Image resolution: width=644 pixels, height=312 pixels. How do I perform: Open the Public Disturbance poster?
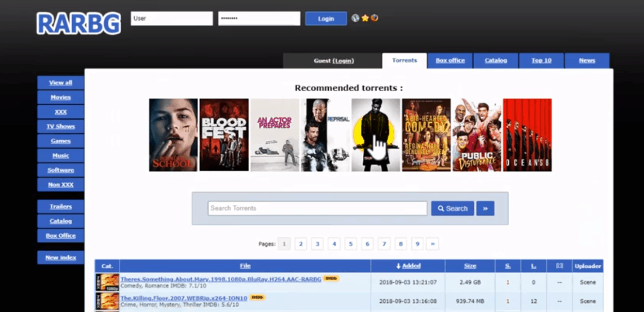tap(477, 135)
